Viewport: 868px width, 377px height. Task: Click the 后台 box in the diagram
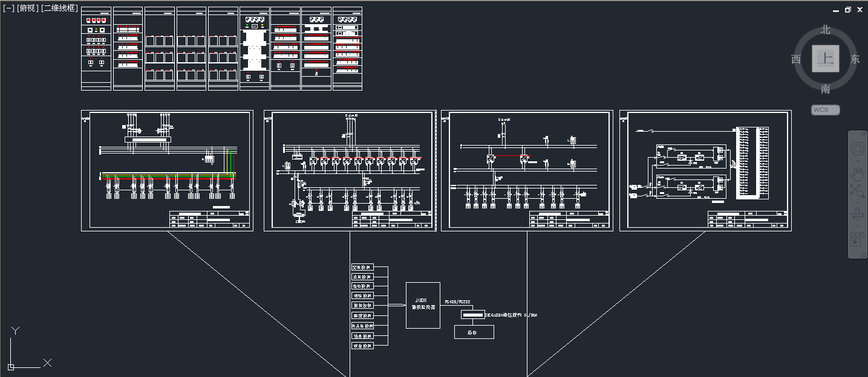[474, 332]
